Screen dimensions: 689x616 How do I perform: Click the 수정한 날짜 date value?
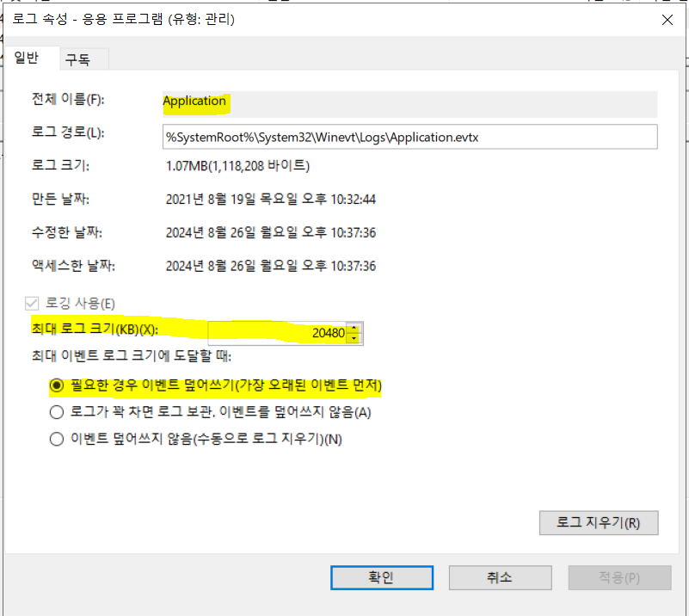click(271, 232)
